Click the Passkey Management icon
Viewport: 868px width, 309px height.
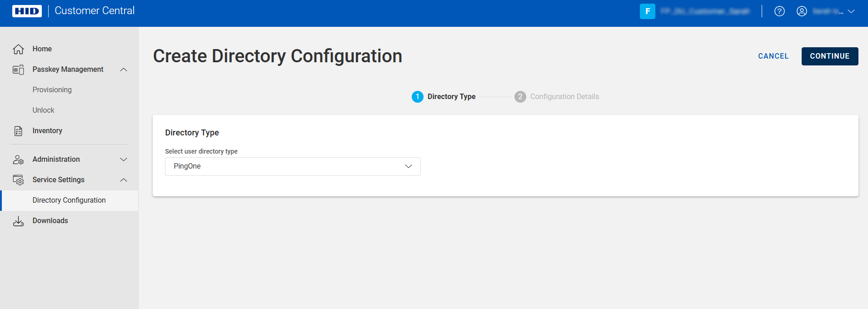point(18,70)
